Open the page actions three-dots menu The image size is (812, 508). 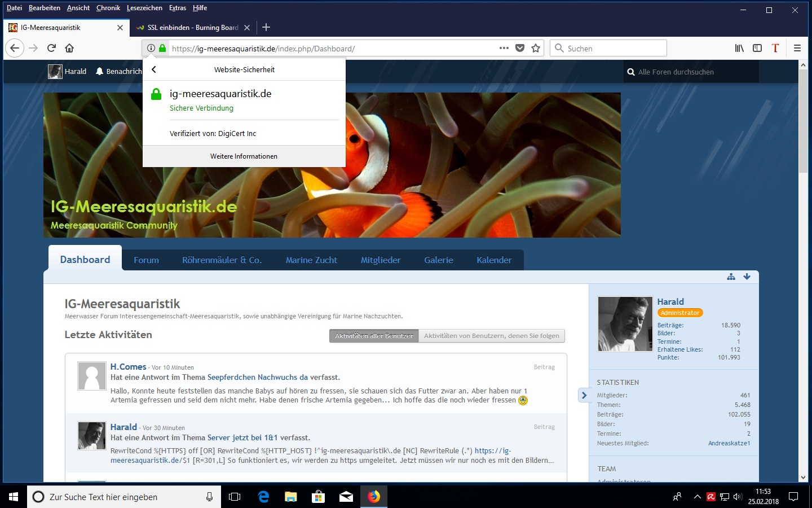pos(504,48)
